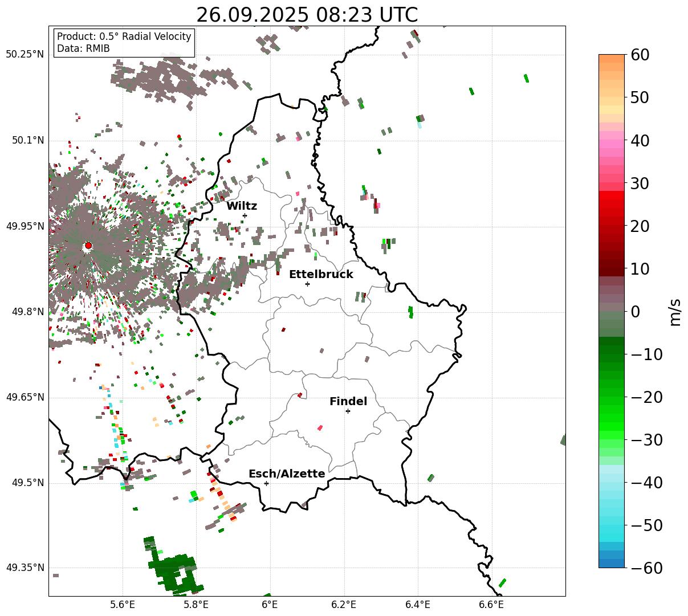This screenshot has width=688, height=616.
Task: Click the 6.6°E longitude label
Action: tap(491, 605)
